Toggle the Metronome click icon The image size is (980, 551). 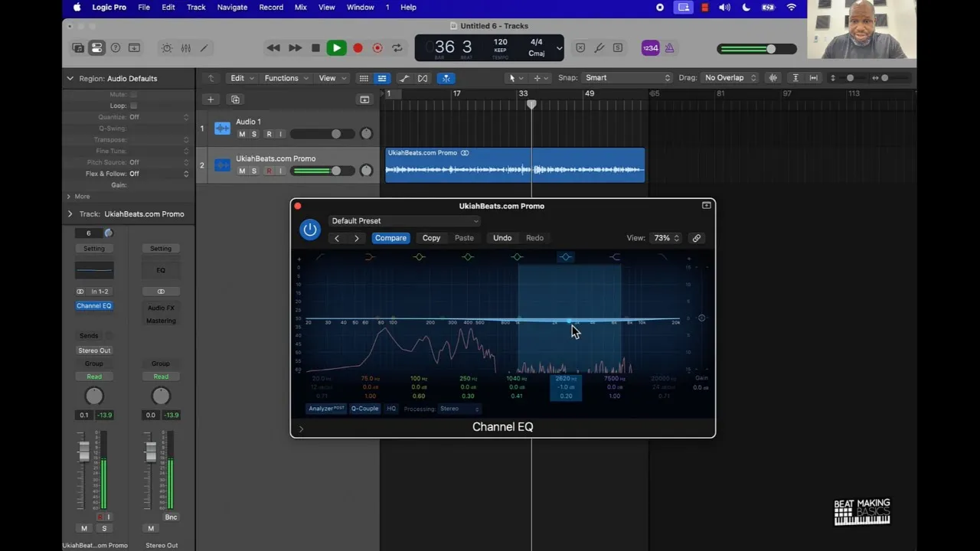(x=669, y=48)
